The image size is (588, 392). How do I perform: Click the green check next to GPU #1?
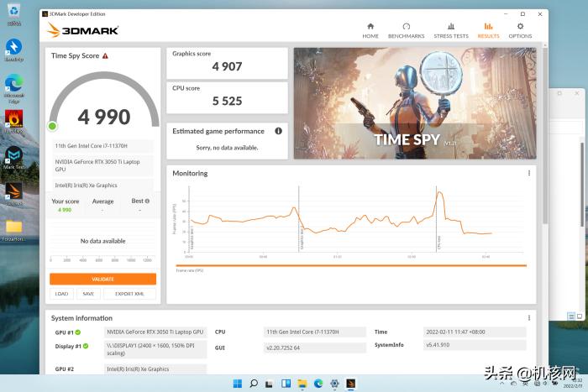pos(78,332)
